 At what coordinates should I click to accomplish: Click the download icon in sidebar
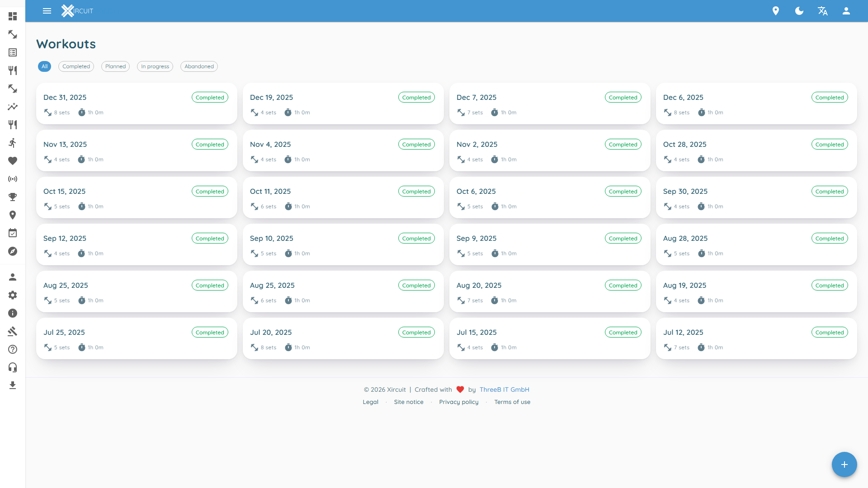click(x=13, y=385)
